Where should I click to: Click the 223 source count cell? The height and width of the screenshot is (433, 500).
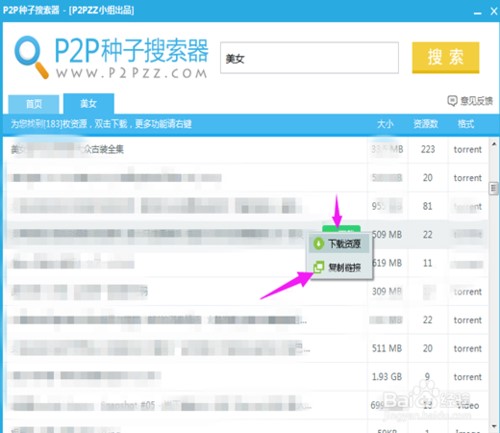428,149
